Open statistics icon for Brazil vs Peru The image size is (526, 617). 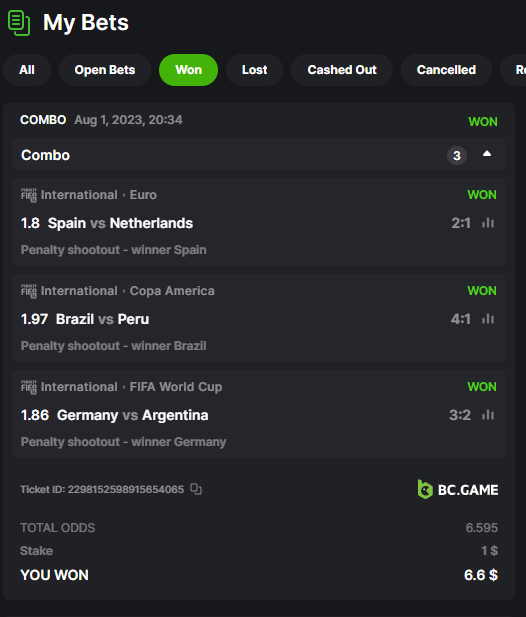click(x=488, y=319)
